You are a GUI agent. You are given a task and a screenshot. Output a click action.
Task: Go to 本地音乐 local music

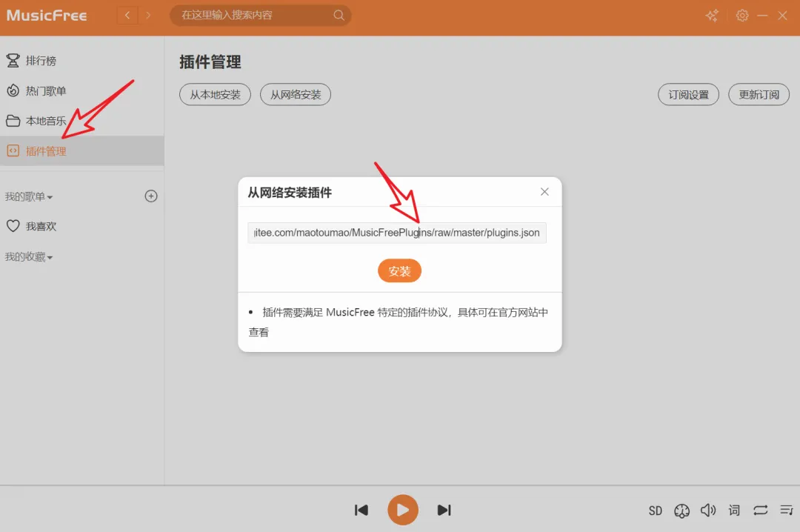[81, 121]
